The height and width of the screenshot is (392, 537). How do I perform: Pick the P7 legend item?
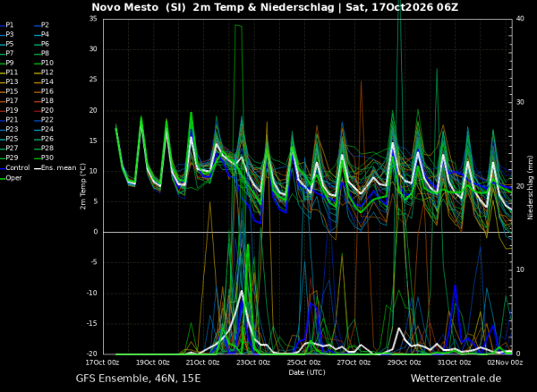click(7, 54)
